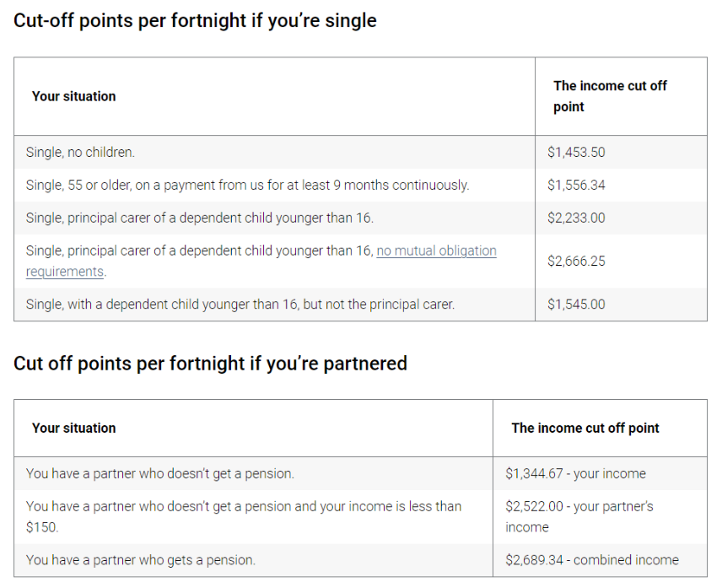Click the 'Your situation' header in single table
The width and height of the screenshot is (722, 588).
[x=73, y=96]
